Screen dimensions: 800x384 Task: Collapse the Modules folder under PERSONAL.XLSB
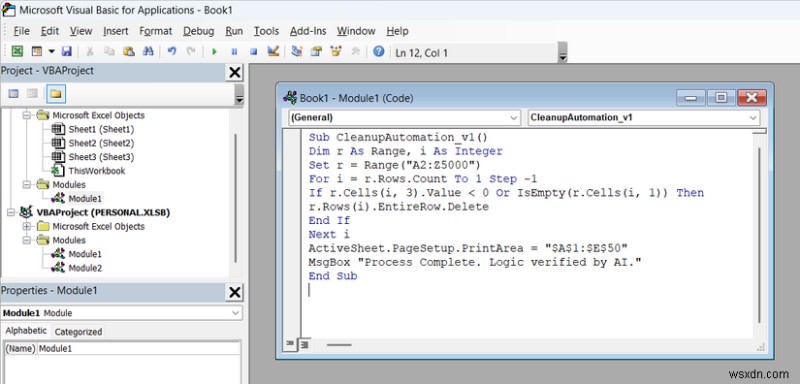click(27, 240)
